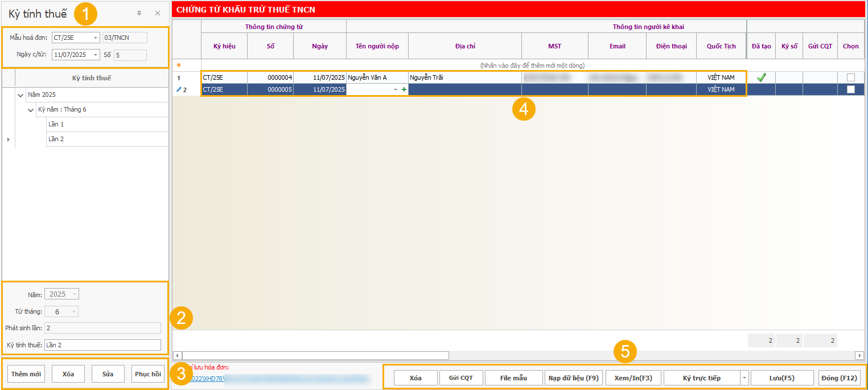Click the Điện thoại column header
The height and width of the screenshot is (390, 868).
pos(672,46)
